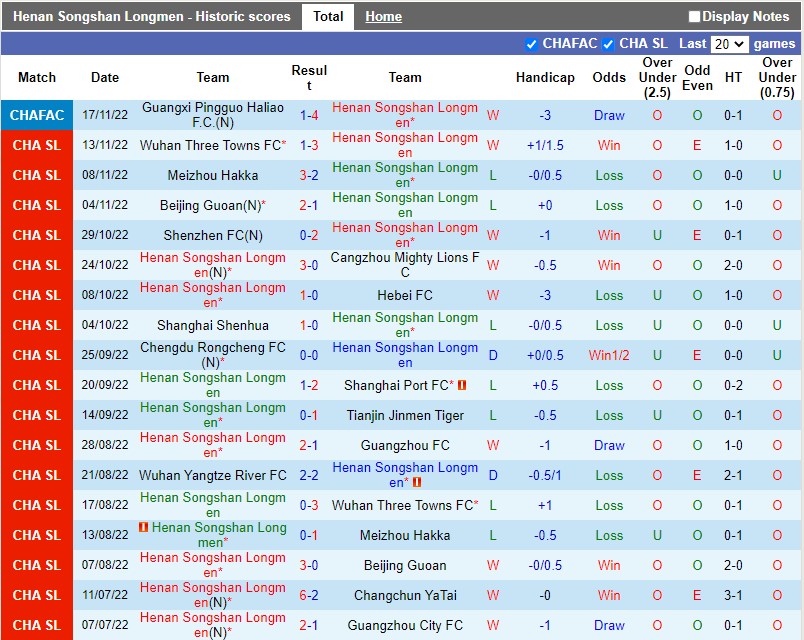Image resolution: width=804 pixels, height=640 pixels.
Task: Open the Tianjin Jinmen Tiger team link
Action: point(404,415)
